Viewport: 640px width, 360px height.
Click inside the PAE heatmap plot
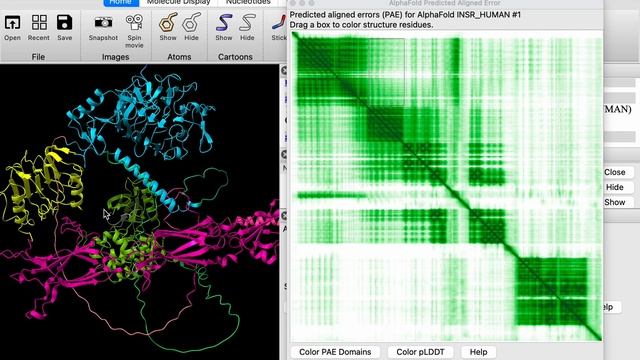pyautogui.click(x=447, y=187)
